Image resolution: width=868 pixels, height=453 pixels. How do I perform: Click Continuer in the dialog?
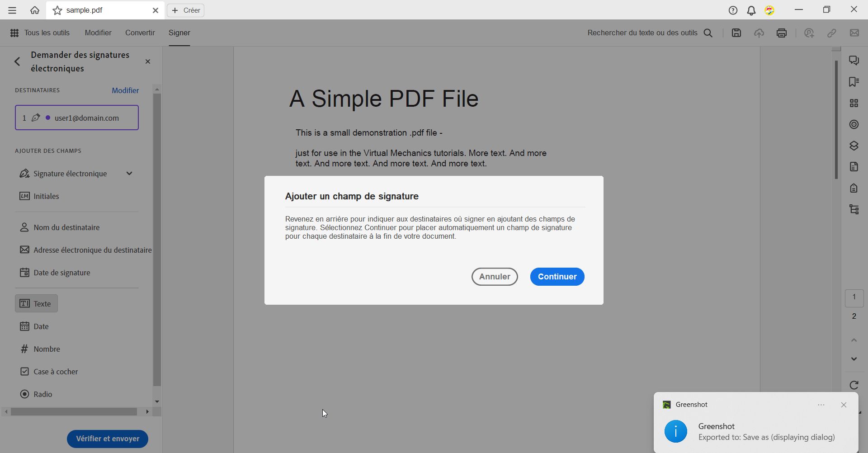557,277
